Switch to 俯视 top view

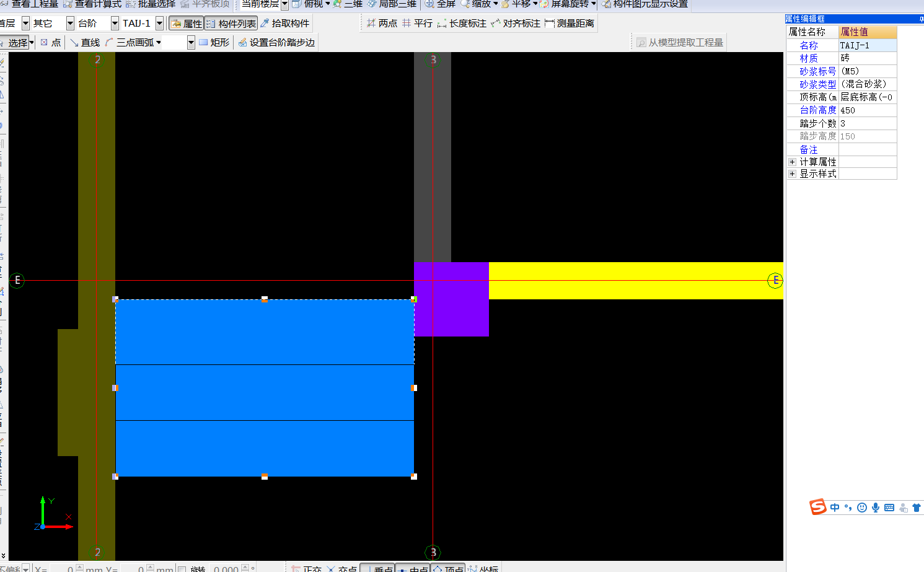(x=308, y=4)
